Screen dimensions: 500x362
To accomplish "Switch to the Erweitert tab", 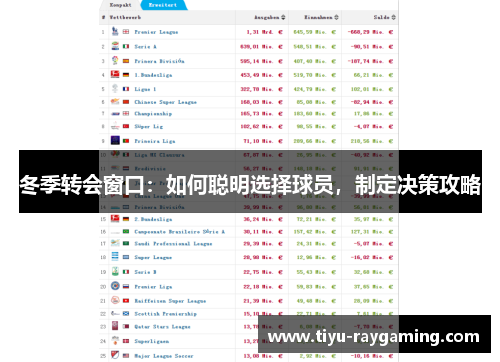I will point(163,5).
